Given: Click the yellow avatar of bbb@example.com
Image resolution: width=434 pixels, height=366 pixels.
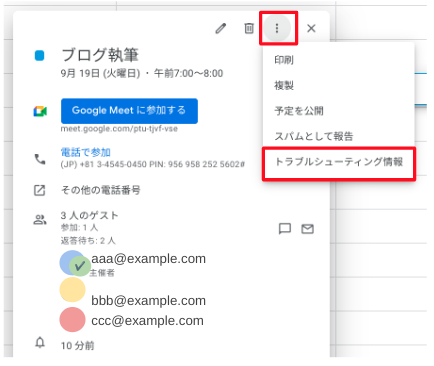Looking at the screenshot, I should (72, 290).
